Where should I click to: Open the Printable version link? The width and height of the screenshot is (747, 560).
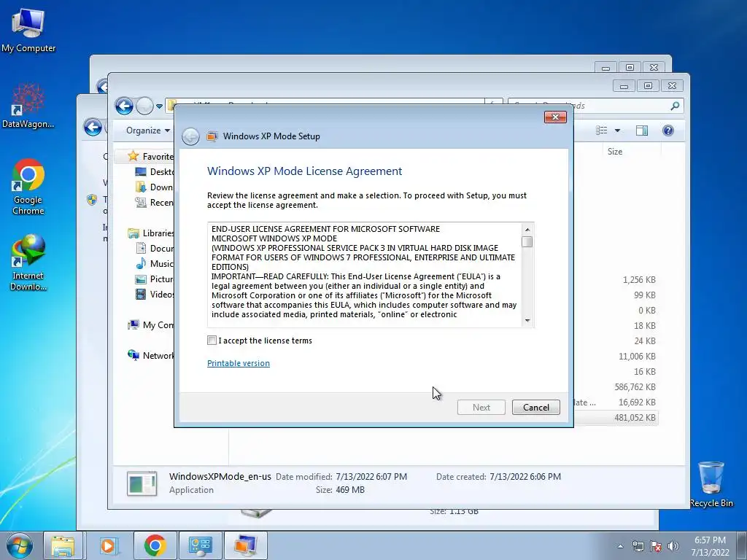click(239, 363)
